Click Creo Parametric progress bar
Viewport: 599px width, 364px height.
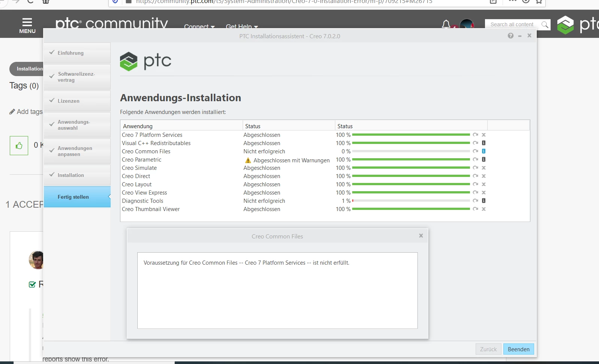point(411,159)
